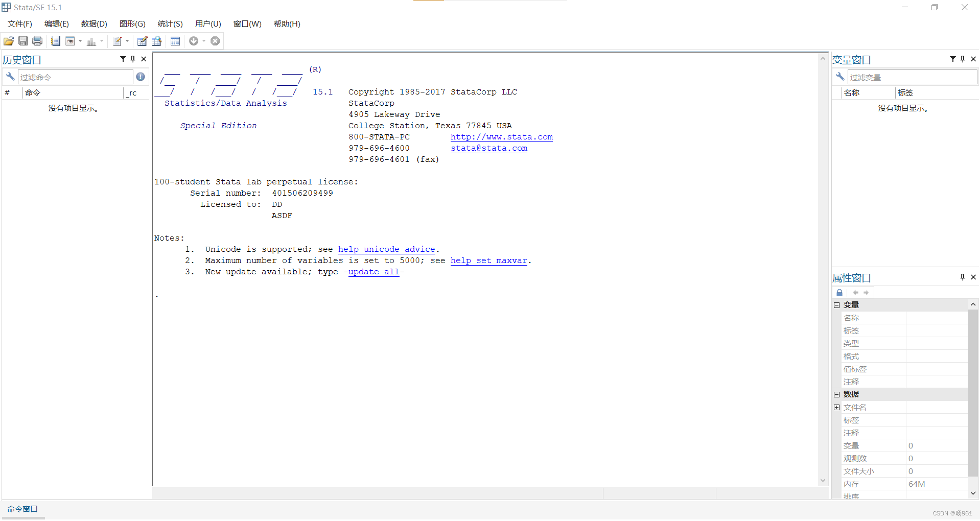Expand the Viewer dropdown arrow
This screenshot has width=980, height=521.
[80, 41]
